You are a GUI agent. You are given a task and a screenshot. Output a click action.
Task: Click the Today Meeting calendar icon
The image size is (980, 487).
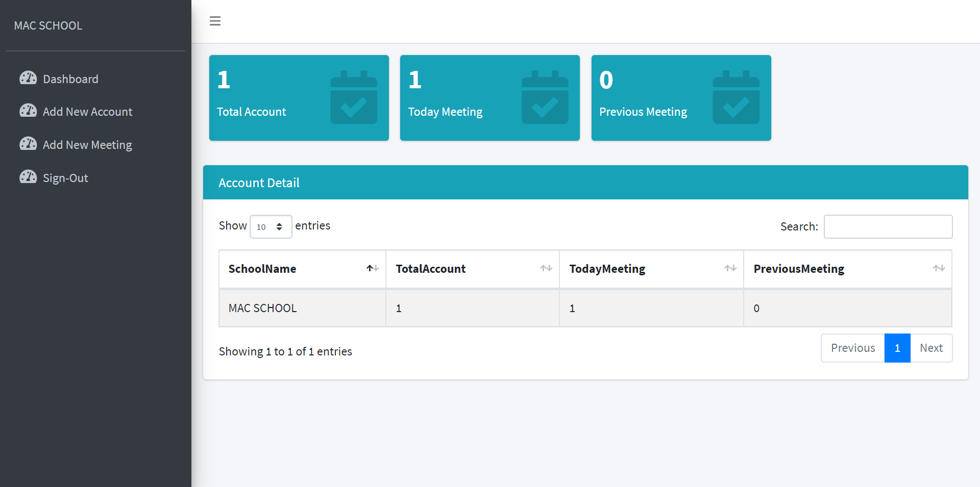pyautogui.click(x=545, y=97)
